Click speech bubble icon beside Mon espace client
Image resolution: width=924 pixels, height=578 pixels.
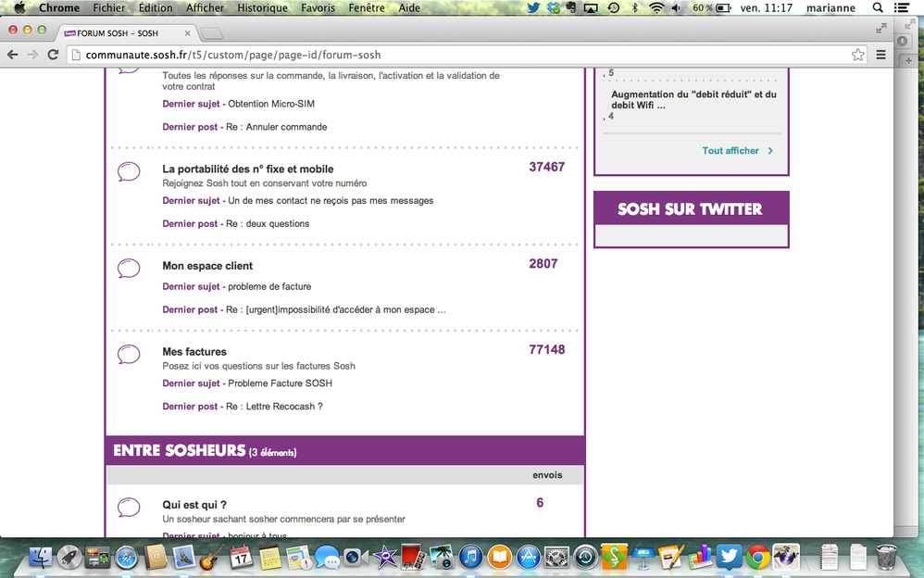pos(129,269)
